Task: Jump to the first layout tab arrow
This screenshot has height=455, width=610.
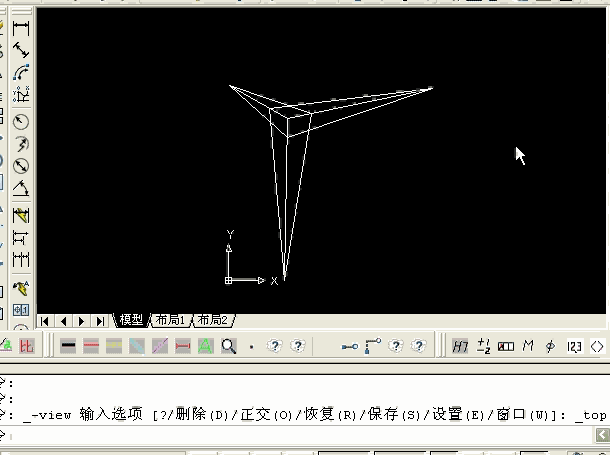Action: point(45,321)
